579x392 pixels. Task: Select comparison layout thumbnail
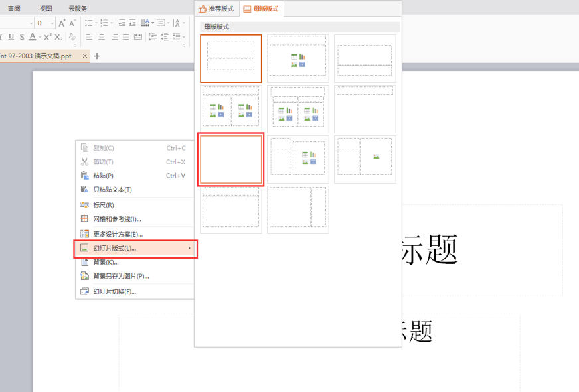coord(297,109)
